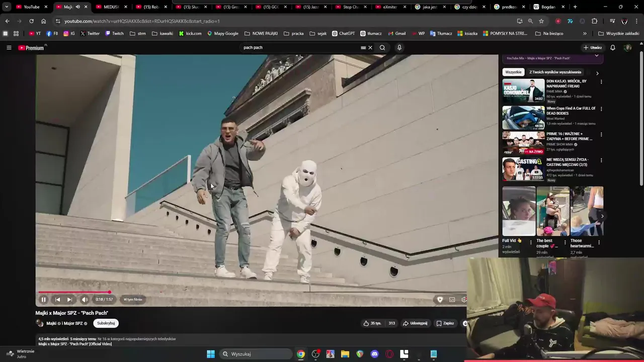Viewport: 644px width, 362px height.
Task: Open account avatar menu
Action: click(x=627, y=48)
